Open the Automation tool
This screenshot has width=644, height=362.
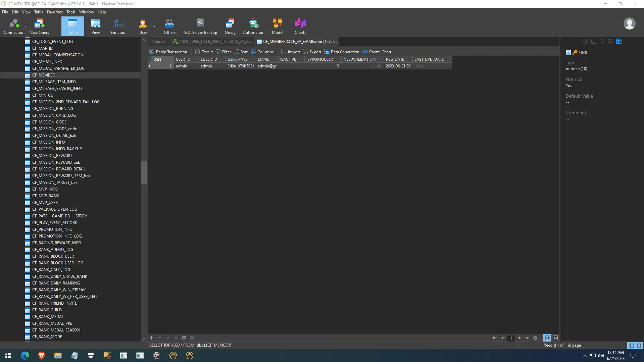[253, 27]
